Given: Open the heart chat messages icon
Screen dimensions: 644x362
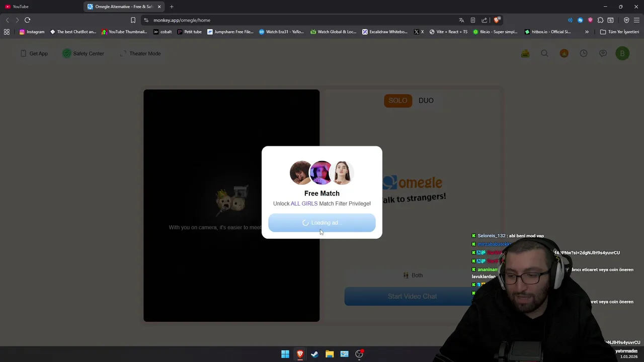Looking at the screenshot, I should 603,53.
